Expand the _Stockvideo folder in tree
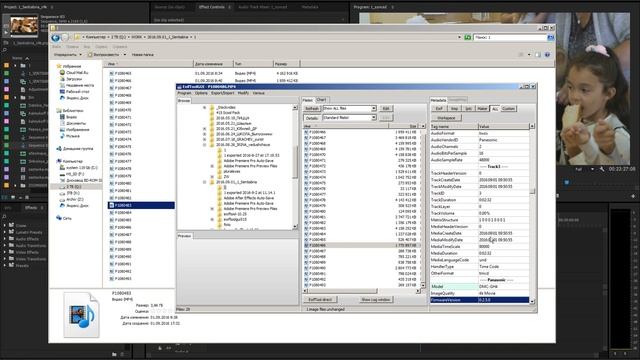 (x=204, y=107)
